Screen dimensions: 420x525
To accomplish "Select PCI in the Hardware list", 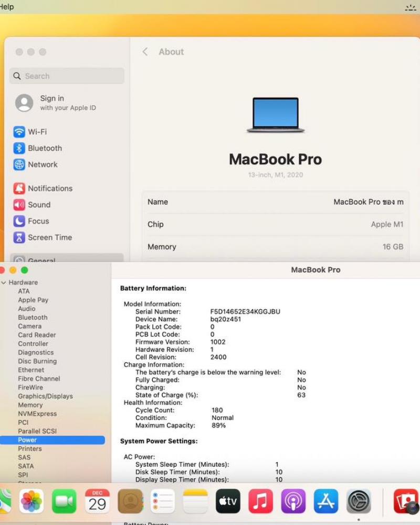I will pos(23,422).
